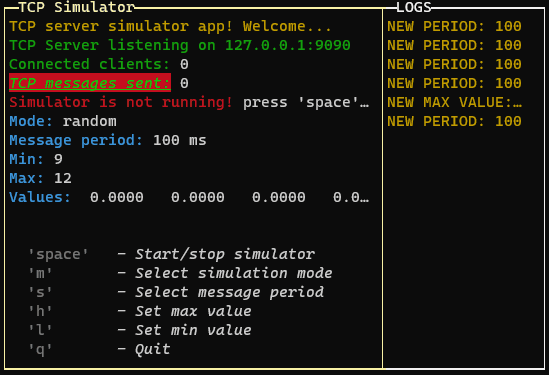The width and height of the screenshot is (549, 375).
Task: Choose the 'l' Set min value entry
Action: click(x=140, y=330)
